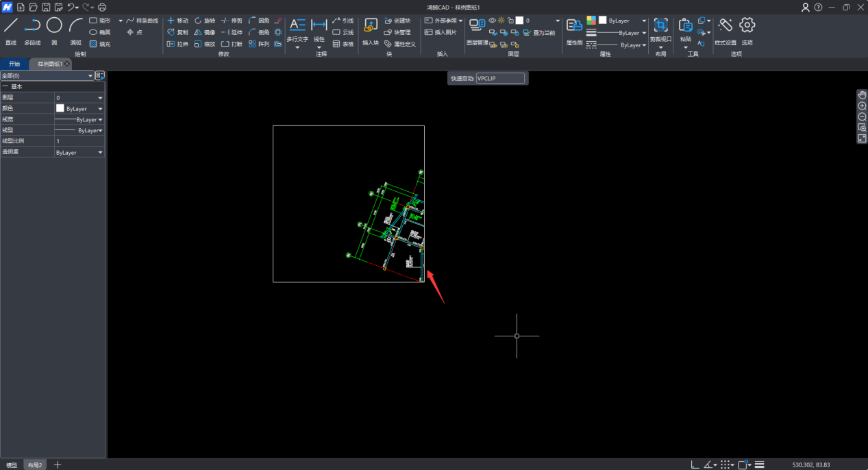Open color swatch in 颜色 property row

60,109
